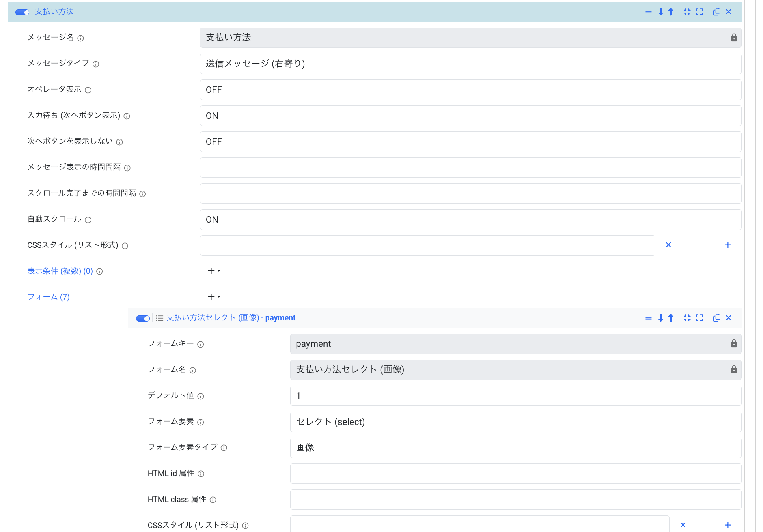Click the move-down arrow in 支払い方法 header
This screenshot has height=532, width=763.
660,12
